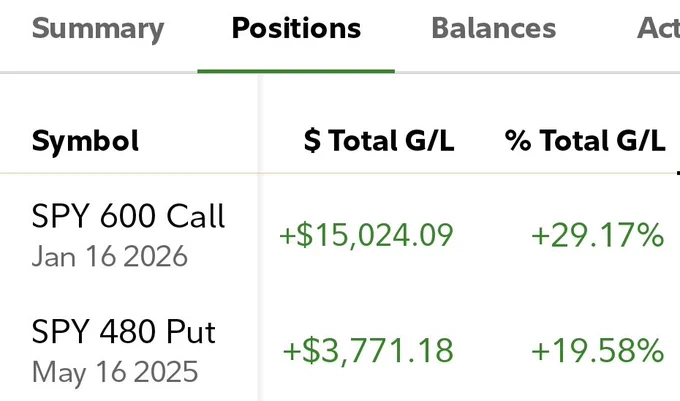
Task: Click the percent sign in the % Total G/L header
Action: pos(518,140)
